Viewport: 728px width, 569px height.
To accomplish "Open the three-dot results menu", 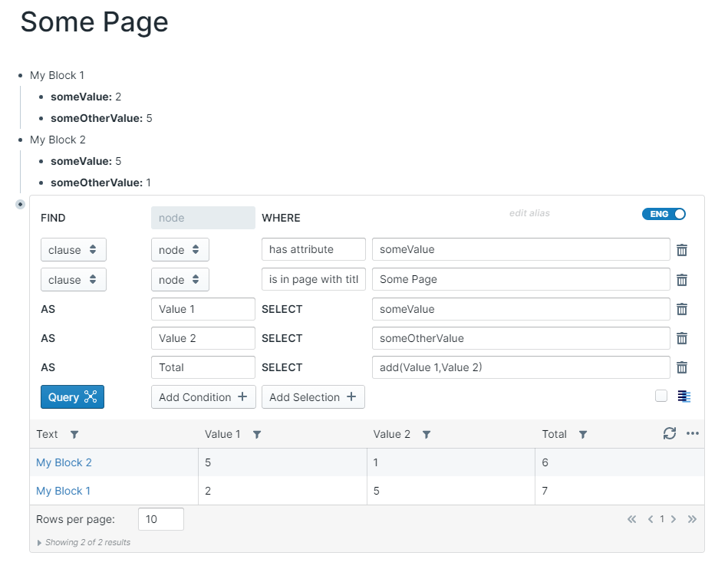I will click(693, 434).
